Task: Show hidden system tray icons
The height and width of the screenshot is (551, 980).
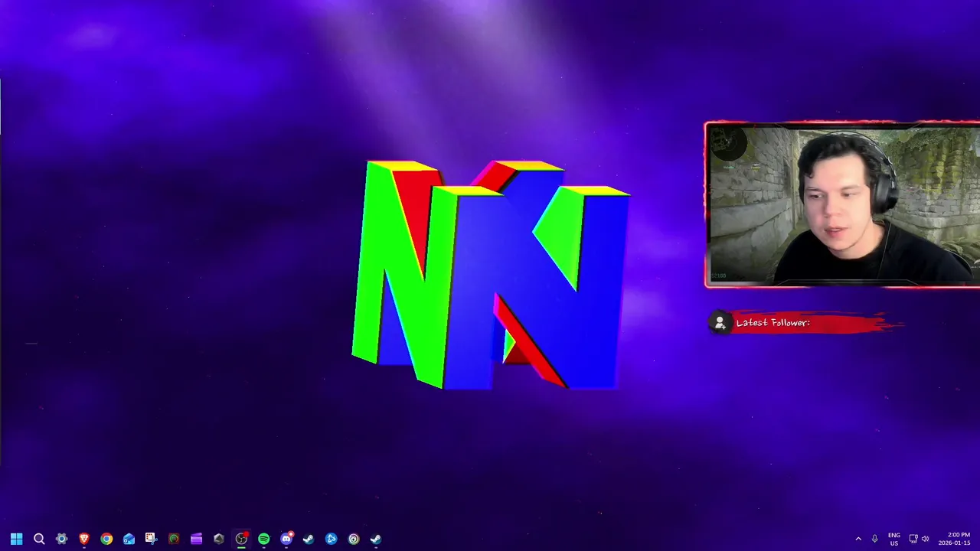Action: click(x=858, y=539)
